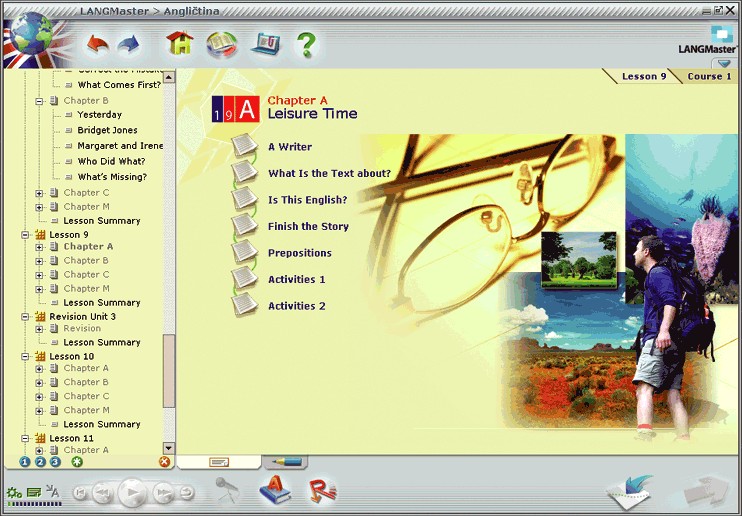Click the green question mark help icon

tap(306, 44)
